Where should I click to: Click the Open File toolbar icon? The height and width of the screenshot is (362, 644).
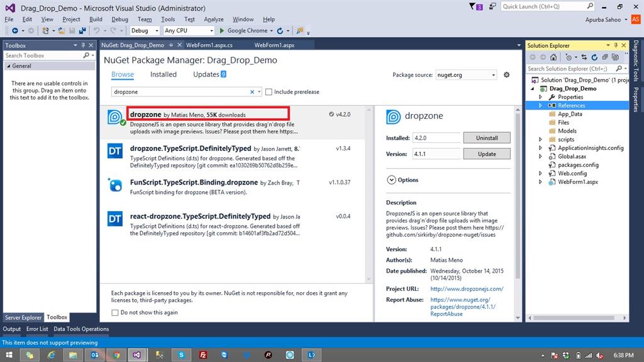(x=62, y=30)
